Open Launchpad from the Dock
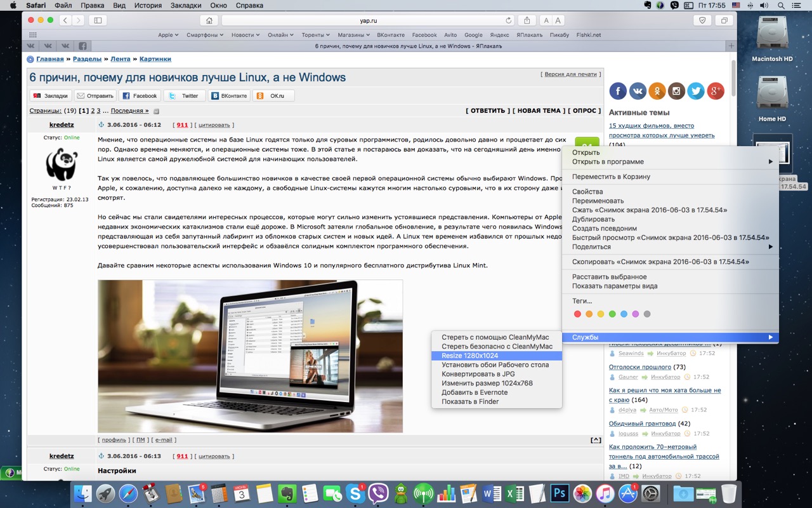Screen dimensions: 812x508 tap(106, 493)
